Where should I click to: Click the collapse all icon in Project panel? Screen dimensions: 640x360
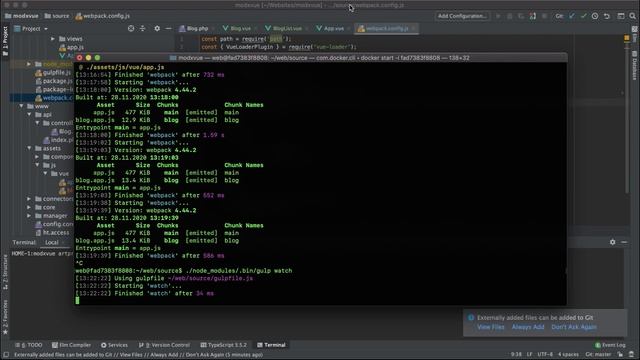pyautogui.click(x=142, y=29)
